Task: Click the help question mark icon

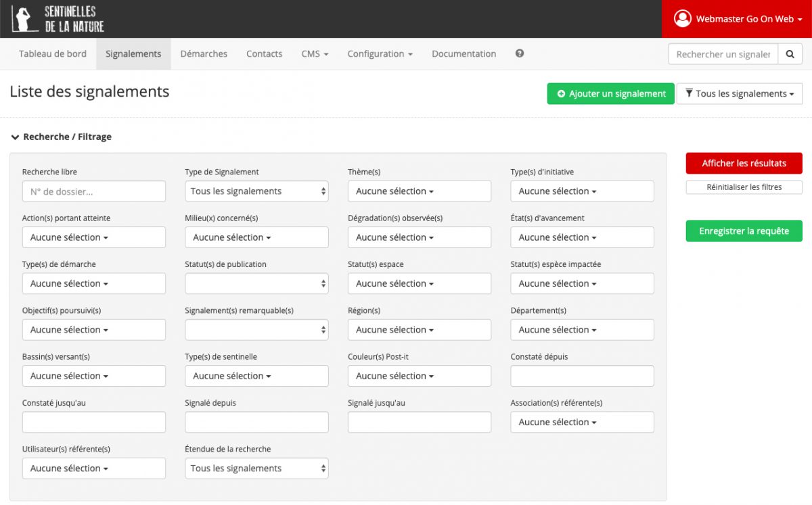Action: (x=519, y=53)
